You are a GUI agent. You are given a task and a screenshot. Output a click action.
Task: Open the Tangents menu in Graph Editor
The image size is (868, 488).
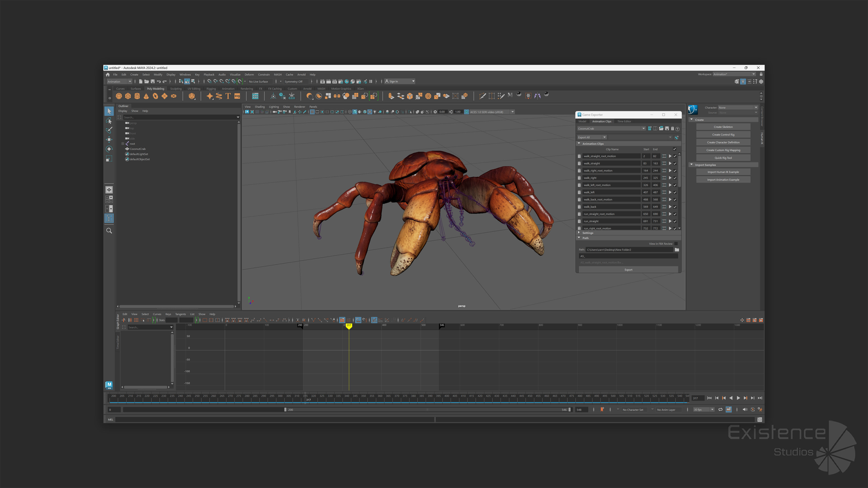point(180,314)
